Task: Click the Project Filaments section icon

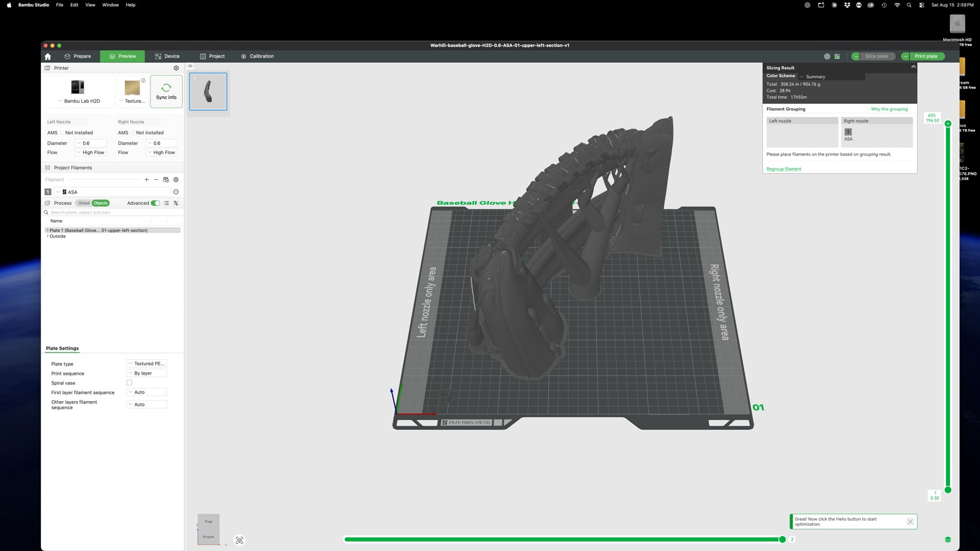Action: point(47,168)
